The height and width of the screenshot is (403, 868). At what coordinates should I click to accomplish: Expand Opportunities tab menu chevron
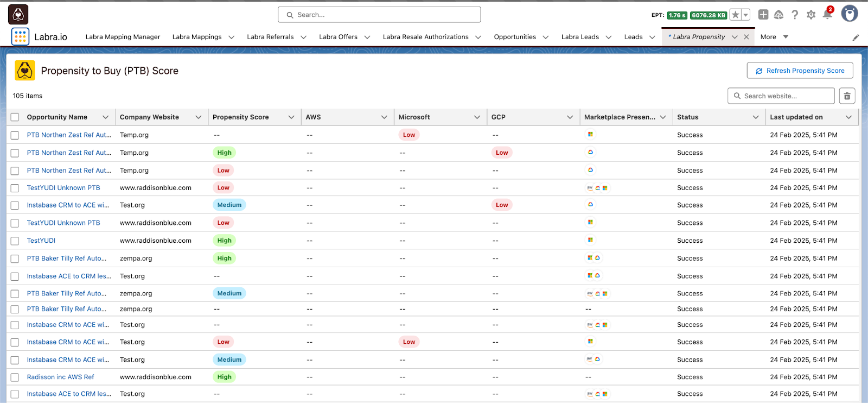pyautogui.click(x=545, y=37)
